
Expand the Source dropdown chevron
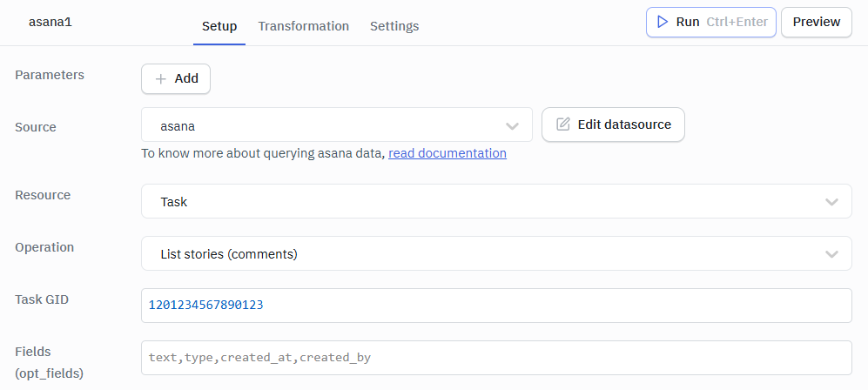(x=512, y=126)
